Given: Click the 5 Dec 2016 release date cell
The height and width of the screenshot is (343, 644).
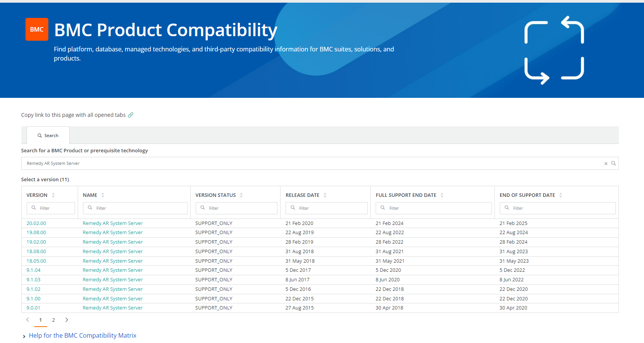Looking at the screenshot, I should (298, 289).
